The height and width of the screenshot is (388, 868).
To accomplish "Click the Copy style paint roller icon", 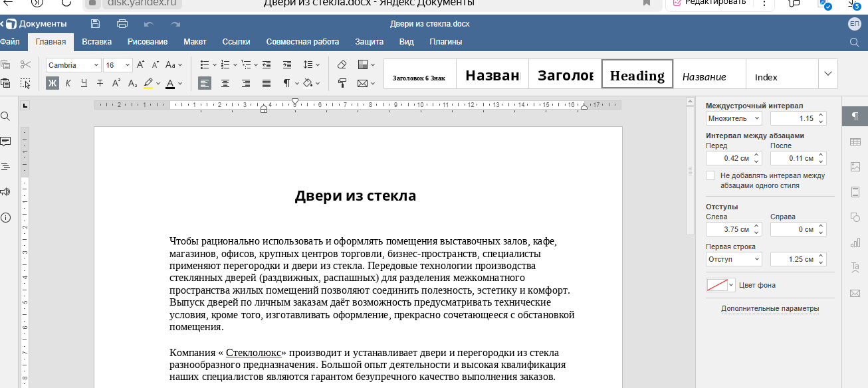I will coord(342,83).
